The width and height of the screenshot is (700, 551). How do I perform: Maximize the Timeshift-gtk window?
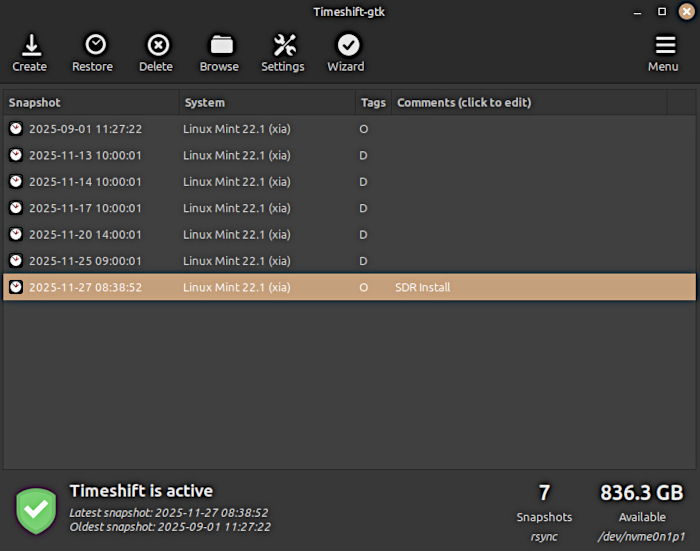click(661, 11)
